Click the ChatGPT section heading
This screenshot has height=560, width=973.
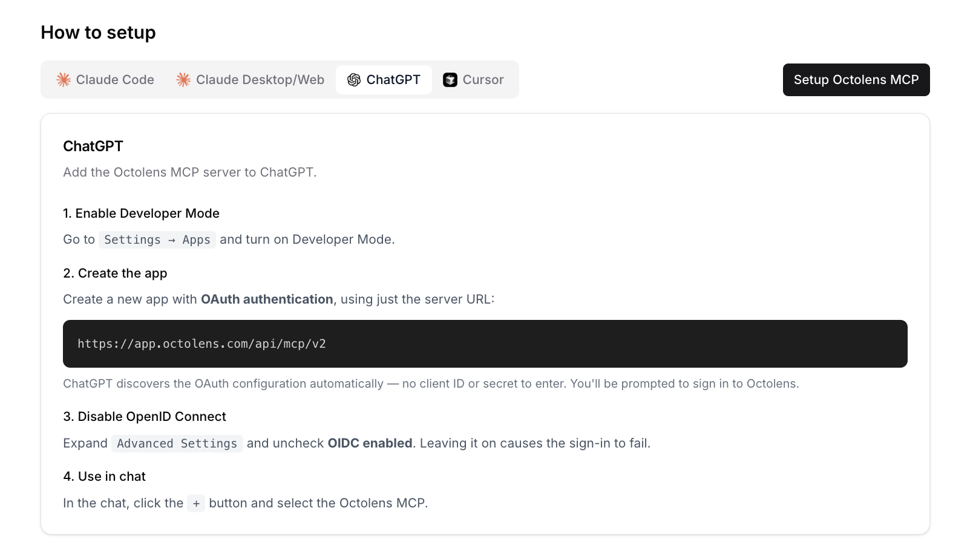point(93,146)
